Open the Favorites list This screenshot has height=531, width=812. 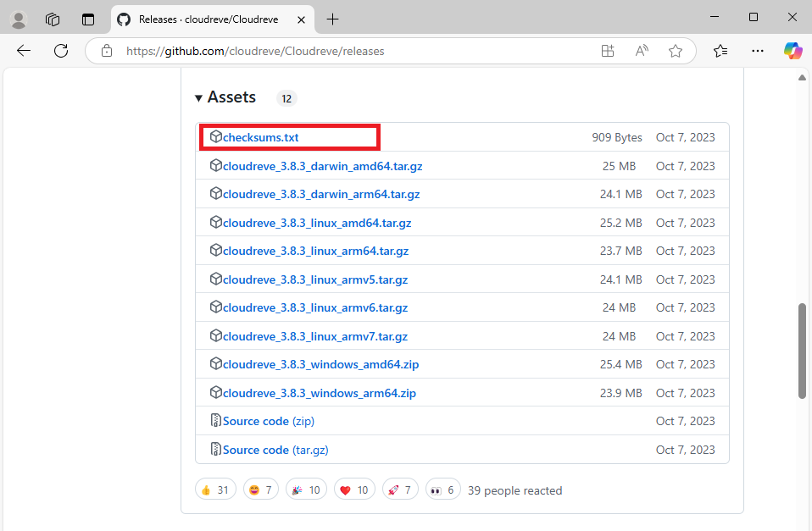720,51
